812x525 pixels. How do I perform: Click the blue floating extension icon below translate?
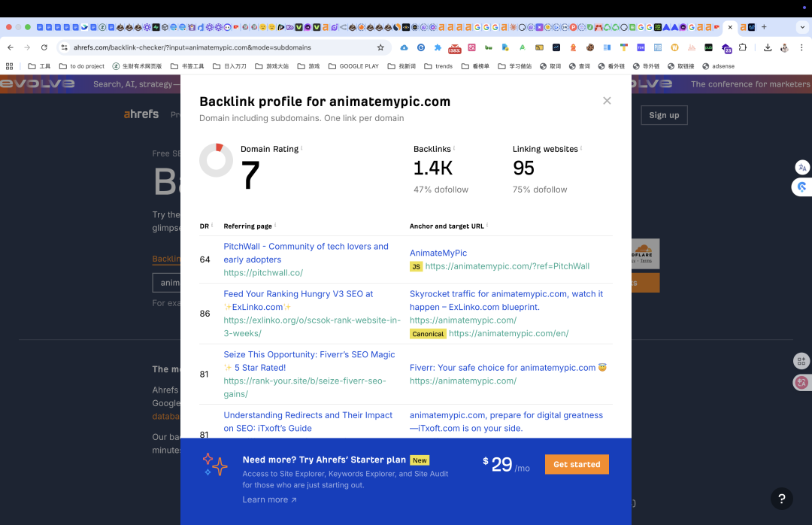(801, 187)
